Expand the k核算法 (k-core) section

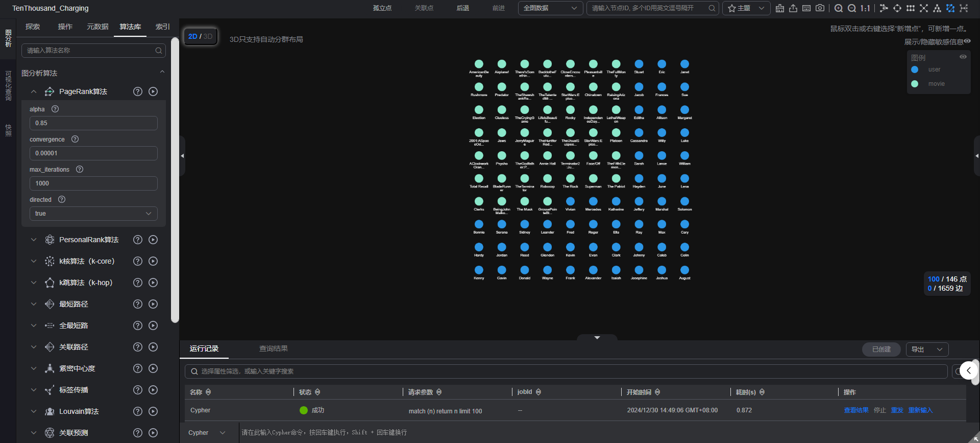pyautogui.click(x=34, y=261)
